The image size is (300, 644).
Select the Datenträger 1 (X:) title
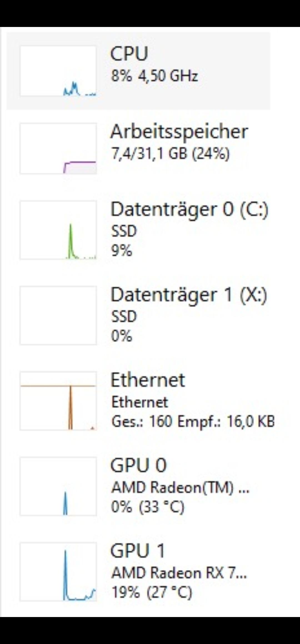(x=189, y=294)
